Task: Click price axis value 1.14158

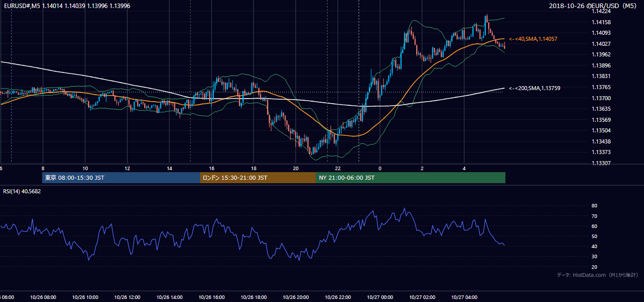Action: coord(601,22)
